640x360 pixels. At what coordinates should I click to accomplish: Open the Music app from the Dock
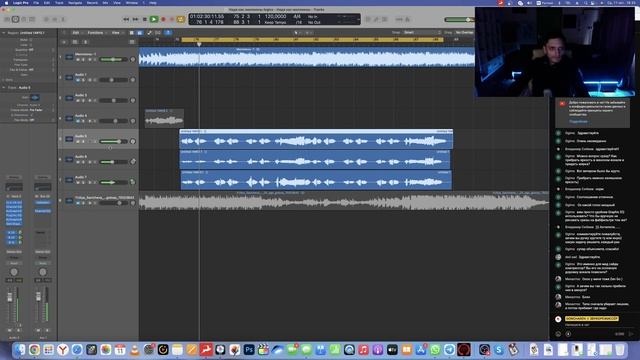click(x=363, y=350)
